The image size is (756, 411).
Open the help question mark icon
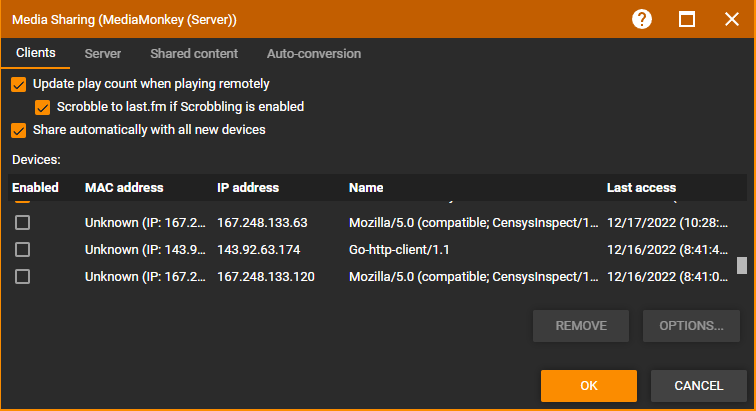(642, 19)
